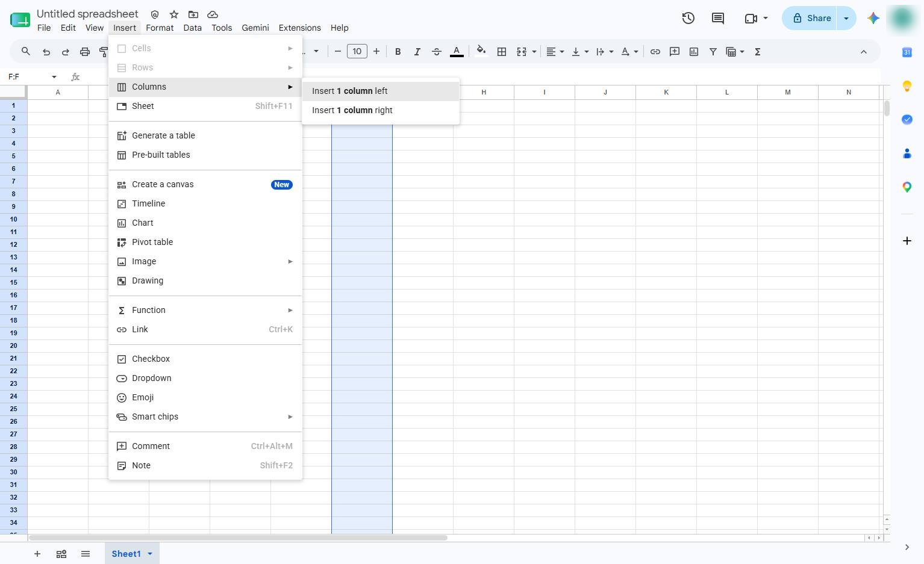
Task: Click get add-ons plus icon
Action: (907, 241)
